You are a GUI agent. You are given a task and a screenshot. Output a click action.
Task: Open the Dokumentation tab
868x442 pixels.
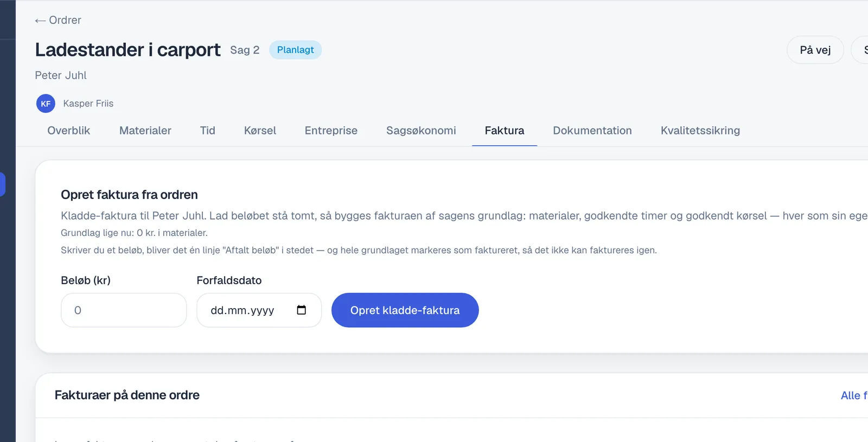coord(592,131)
